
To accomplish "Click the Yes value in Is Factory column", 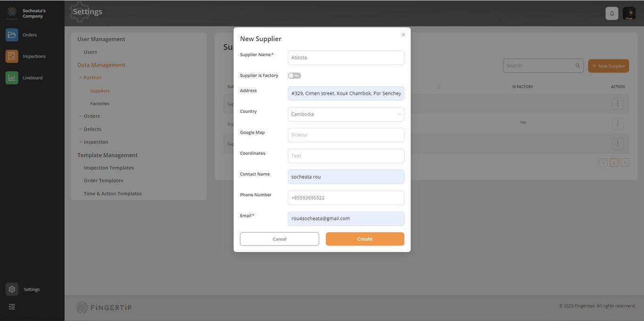I will (523, 122).
